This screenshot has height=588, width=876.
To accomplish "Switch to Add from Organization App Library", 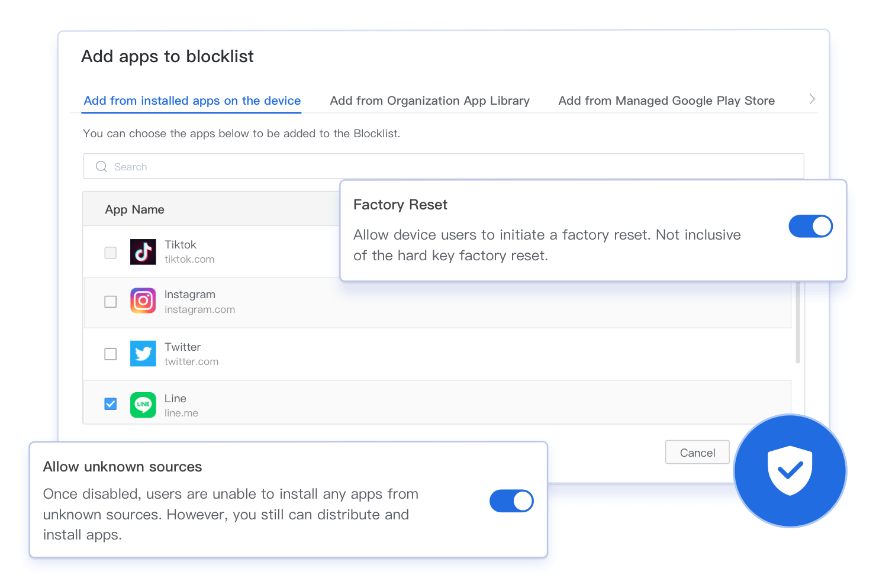I will click(x=430, y=101).
